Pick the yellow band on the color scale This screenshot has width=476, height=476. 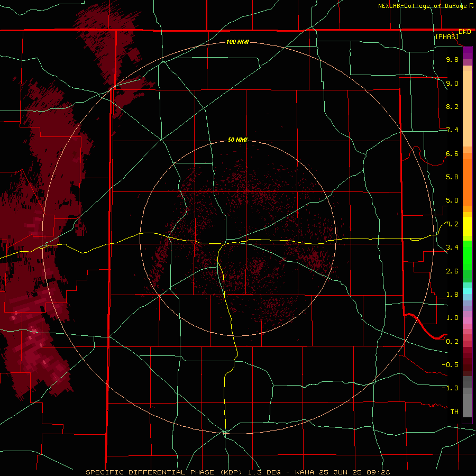pyautogui.click(x=467, y=226)
